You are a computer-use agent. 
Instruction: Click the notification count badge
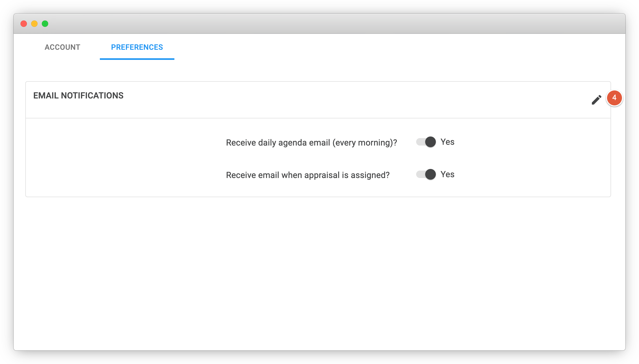point(615,98)
